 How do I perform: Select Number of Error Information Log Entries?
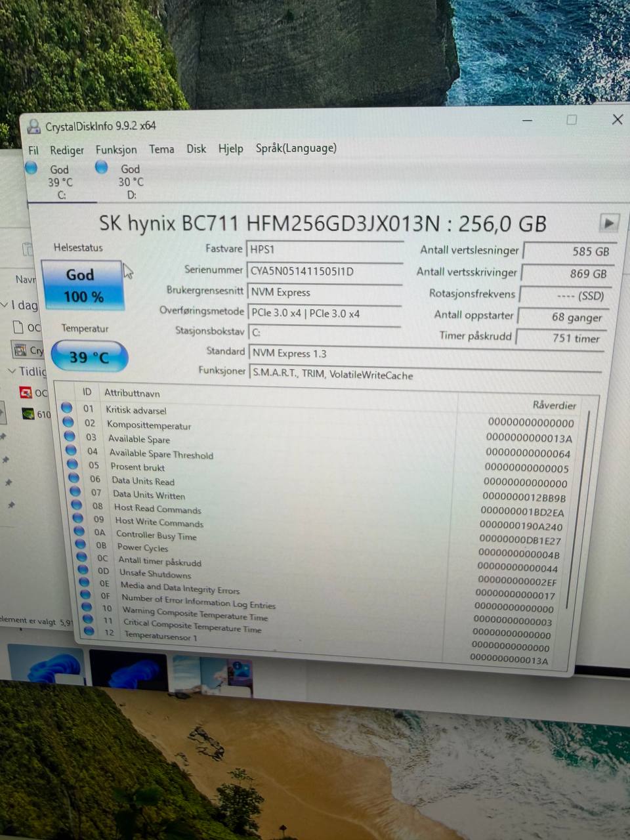[x=198, y=600]
